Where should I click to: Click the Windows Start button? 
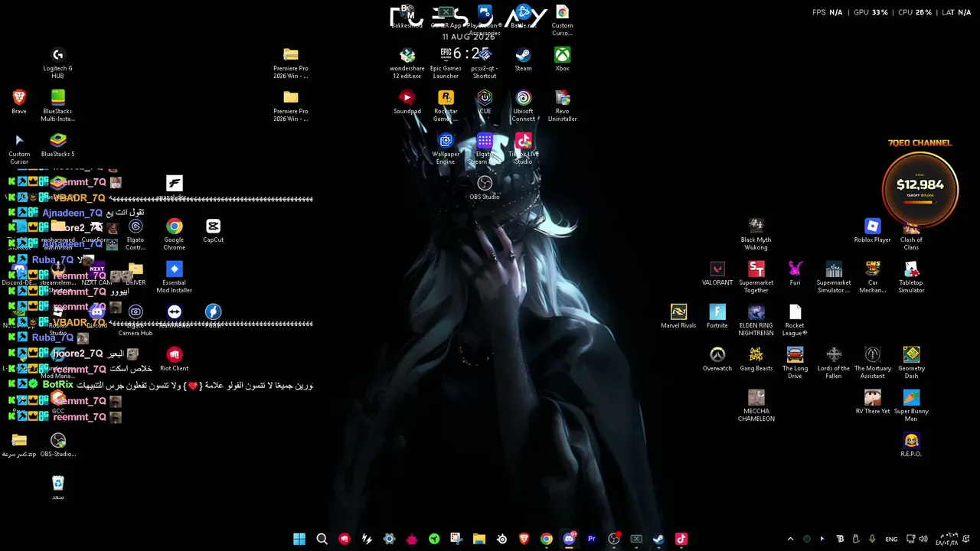point(299,539)
